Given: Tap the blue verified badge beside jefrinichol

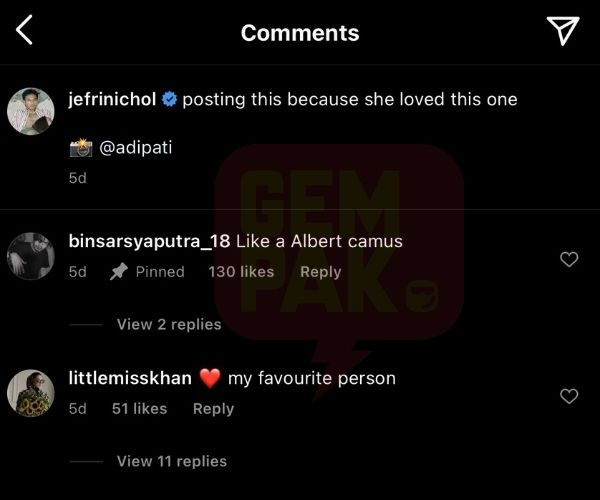Looking at the screenshot, I should tap(169, 99).
